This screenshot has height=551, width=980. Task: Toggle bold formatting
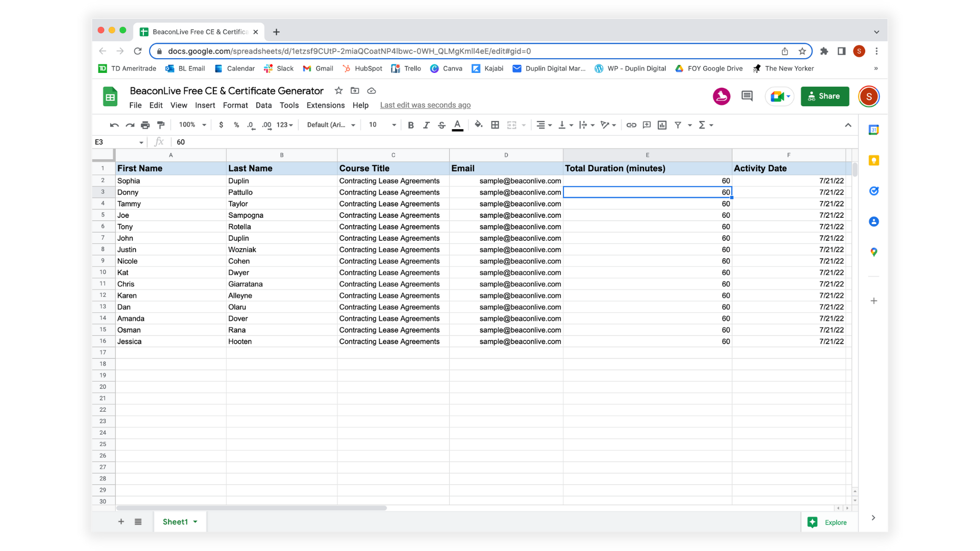[x=411, y=125]
